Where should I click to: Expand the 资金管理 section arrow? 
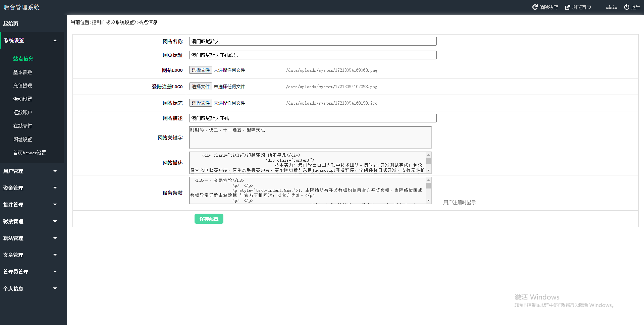coord(55,188)
